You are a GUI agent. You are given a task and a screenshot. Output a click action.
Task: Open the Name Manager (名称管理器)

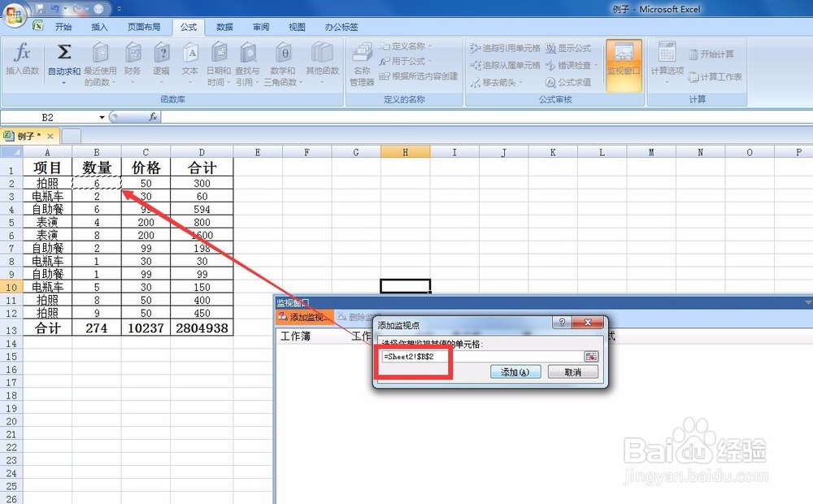click(362, 64)
